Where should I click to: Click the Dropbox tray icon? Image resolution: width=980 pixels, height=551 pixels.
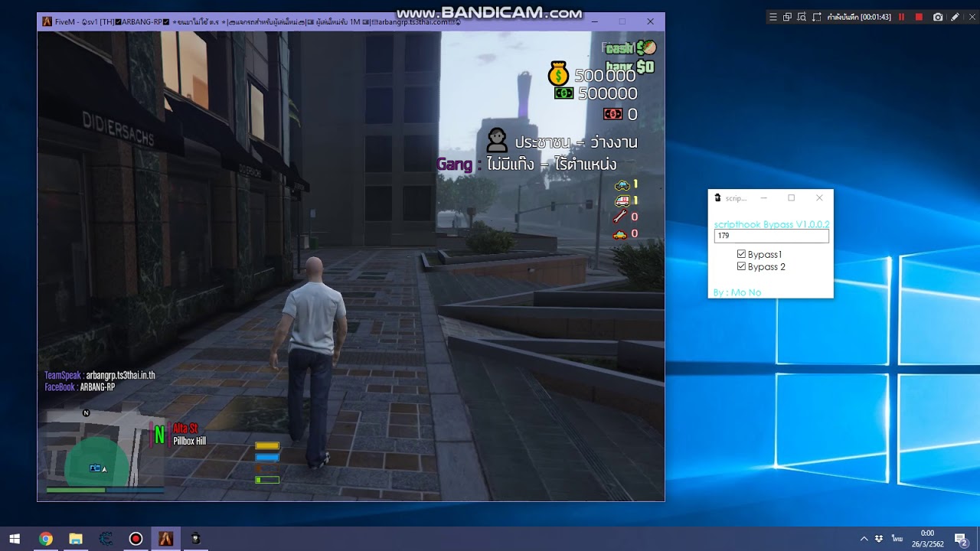(x=879, y=539)
